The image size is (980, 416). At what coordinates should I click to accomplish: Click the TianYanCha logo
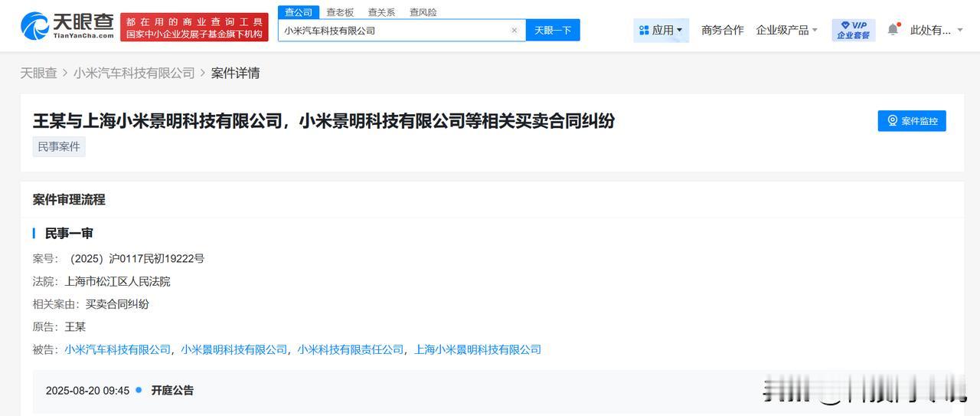(68, 26)
